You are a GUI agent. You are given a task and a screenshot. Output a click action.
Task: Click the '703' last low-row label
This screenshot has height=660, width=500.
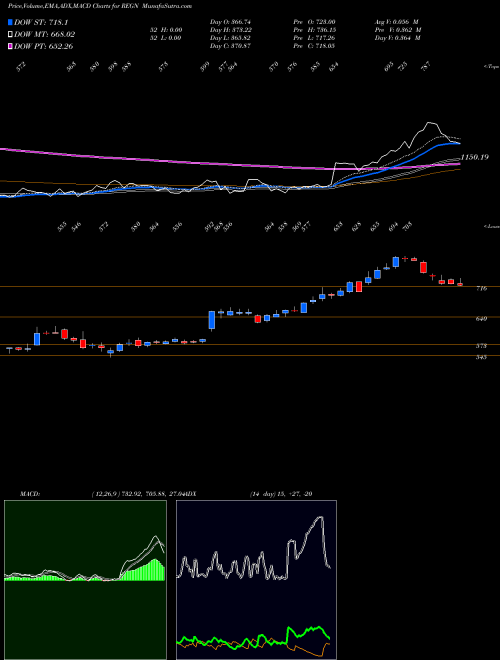(407, 227)
